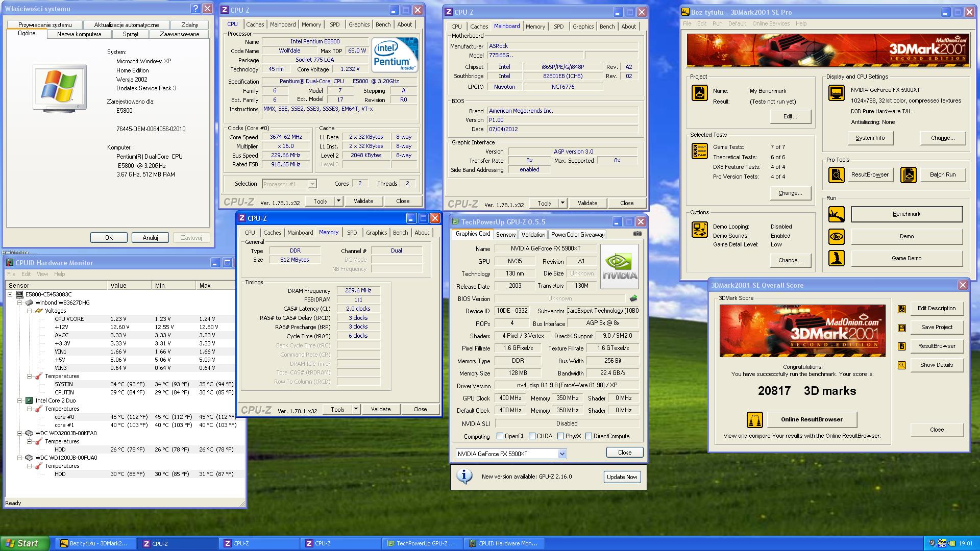Click the Show Details magnifier icon
The height and width of the screenshot is (551, 980).
pos(902,365)
